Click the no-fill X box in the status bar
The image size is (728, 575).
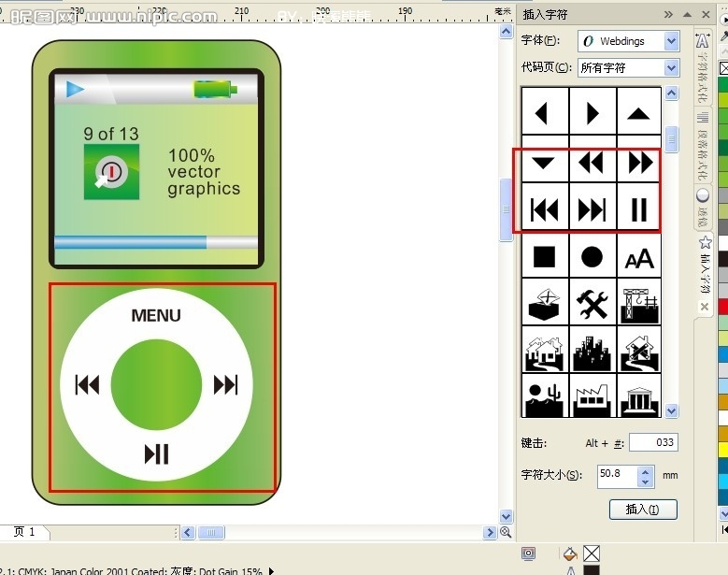click(592, 553)
